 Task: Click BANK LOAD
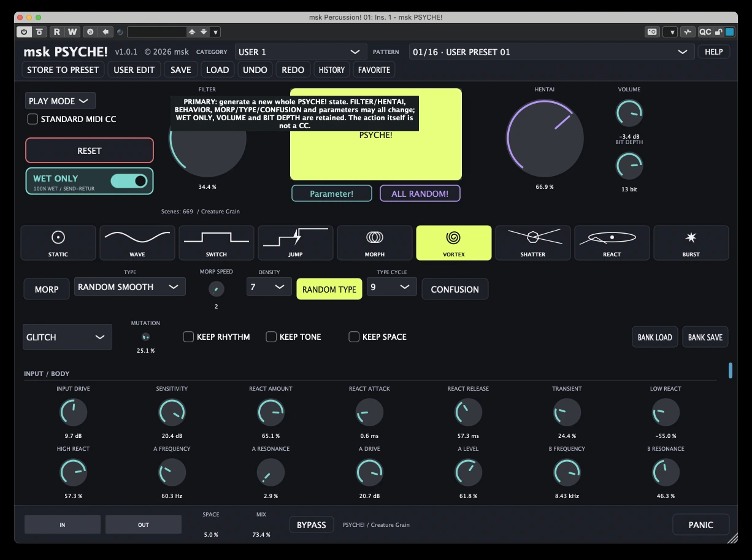click(655, 337)
